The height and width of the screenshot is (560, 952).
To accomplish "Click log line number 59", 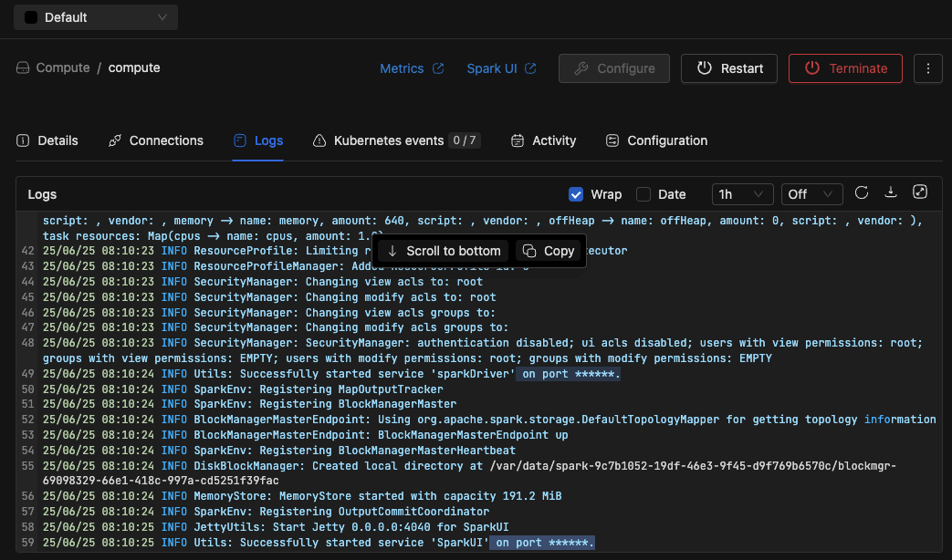I will [x=28, y=543].
